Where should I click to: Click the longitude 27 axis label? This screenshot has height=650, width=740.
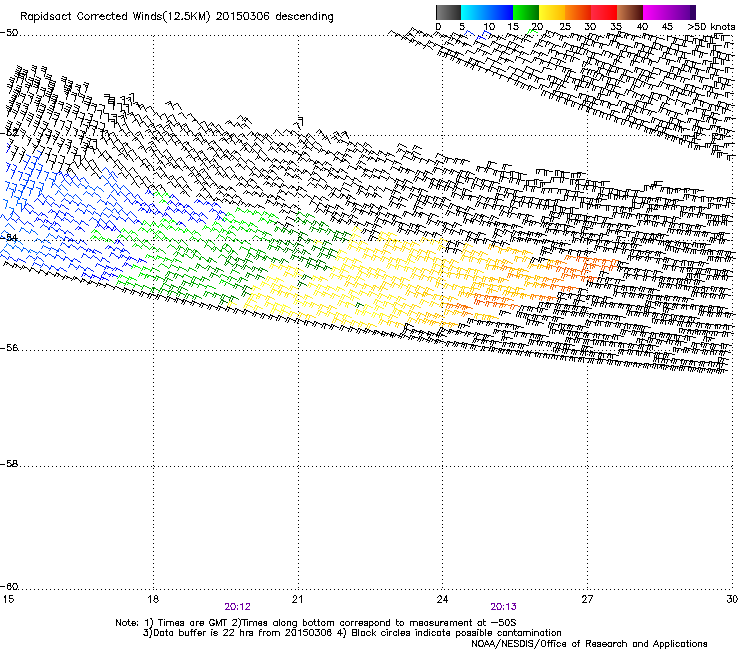[587, 599]
